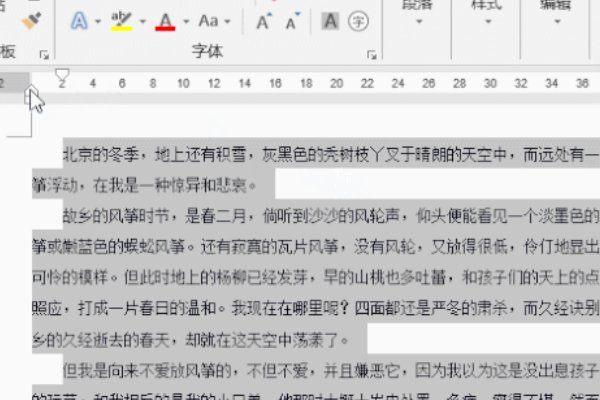This screenshot has width=600, height=400.
Task: Expand the 段落 paragraph group dropdown
Action: click(x=419, y=21)
